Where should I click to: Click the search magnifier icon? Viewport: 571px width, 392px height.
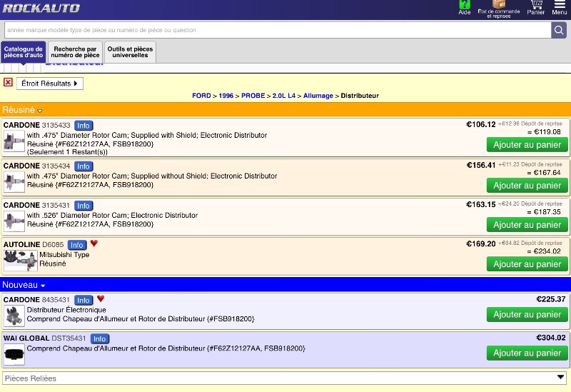tap(559, 30)
